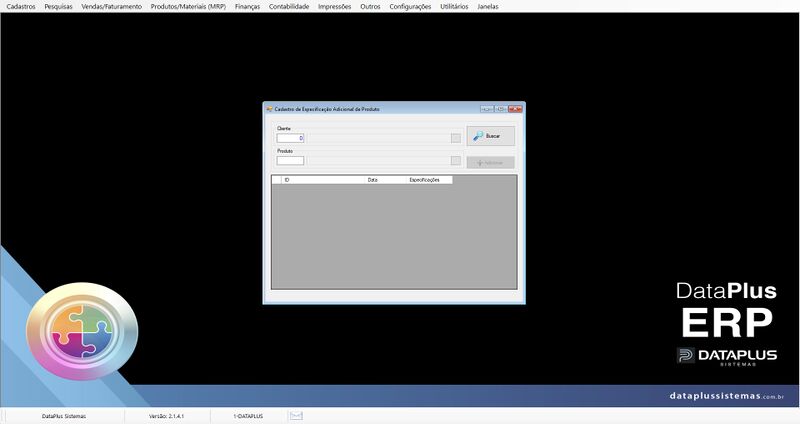Click the 'Versão: 2.1.4.1' status text
This screenshot has height=424, width=800.
click(x=166, y=416)
